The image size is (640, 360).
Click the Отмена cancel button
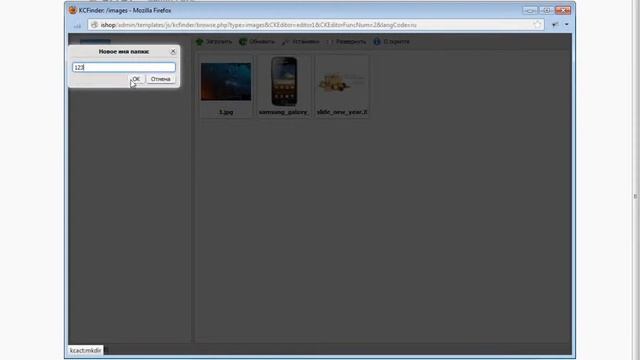[x=160, y=79]
